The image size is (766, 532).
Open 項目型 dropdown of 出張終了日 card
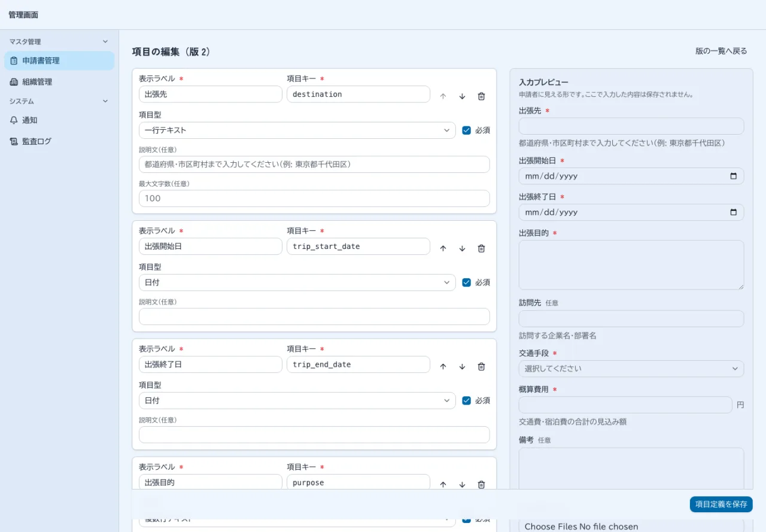[x=297, y=400]
